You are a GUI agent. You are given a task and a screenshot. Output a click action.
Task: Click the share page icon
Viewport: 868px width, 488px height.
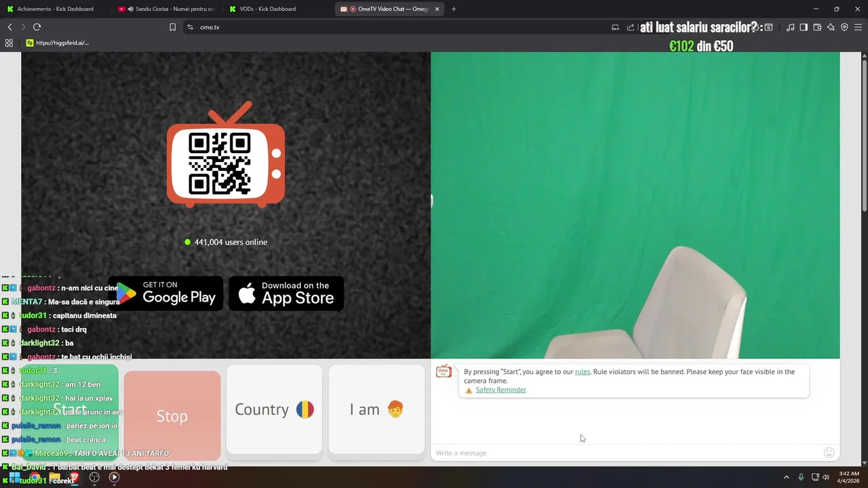tap(631, 27)
